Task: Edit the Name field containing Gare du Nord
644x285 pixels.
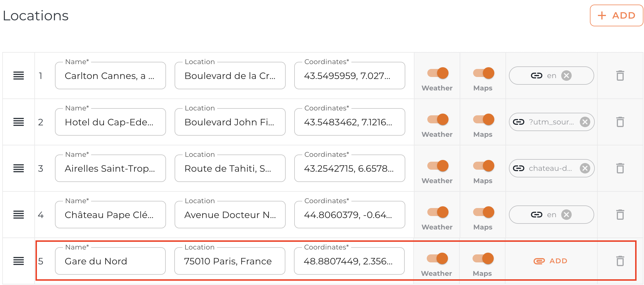Action: [x=110, y=261]
